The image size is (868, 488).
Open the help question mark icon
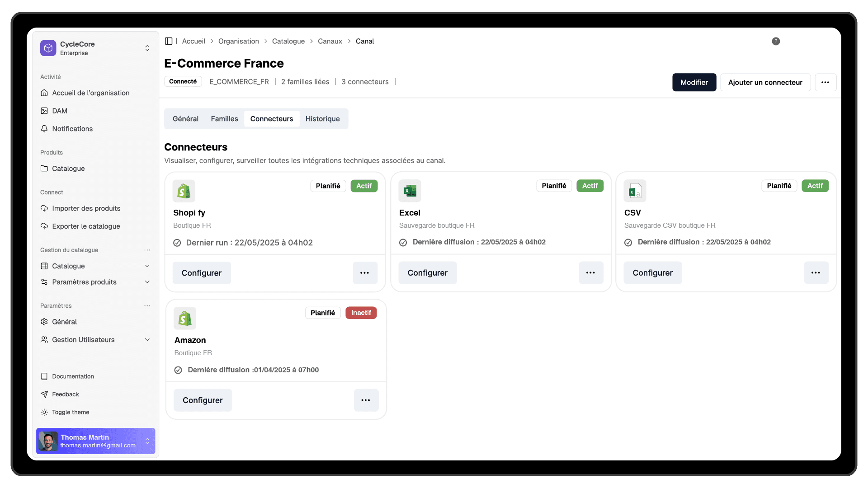(x=776, y=41)
